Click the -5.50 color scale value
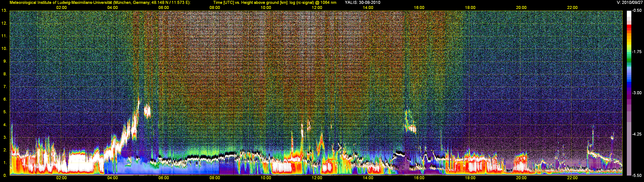 coord(637,175)
